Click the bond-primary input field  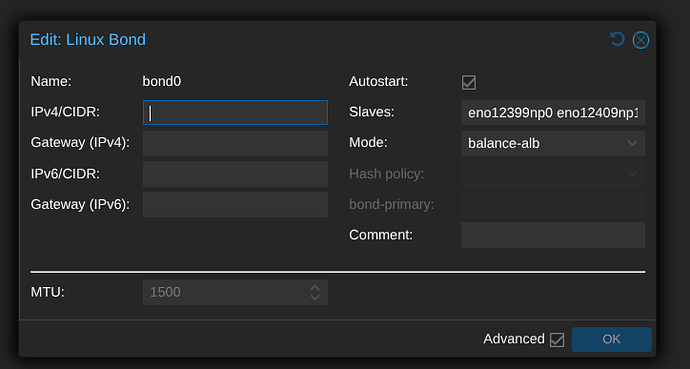point(553,205)
